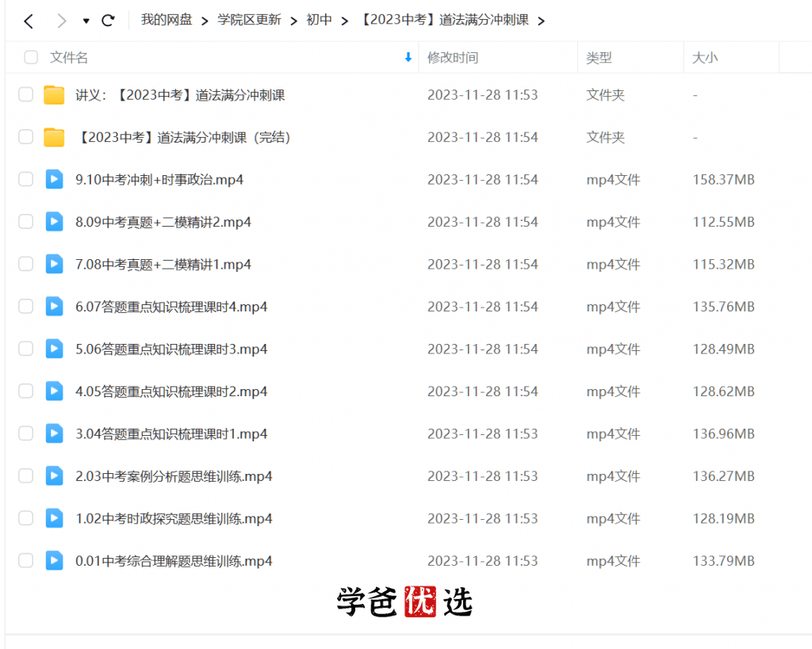Check 5.06答题重点知识梳理课时3.mp4 checkbox

coord(26,349)
